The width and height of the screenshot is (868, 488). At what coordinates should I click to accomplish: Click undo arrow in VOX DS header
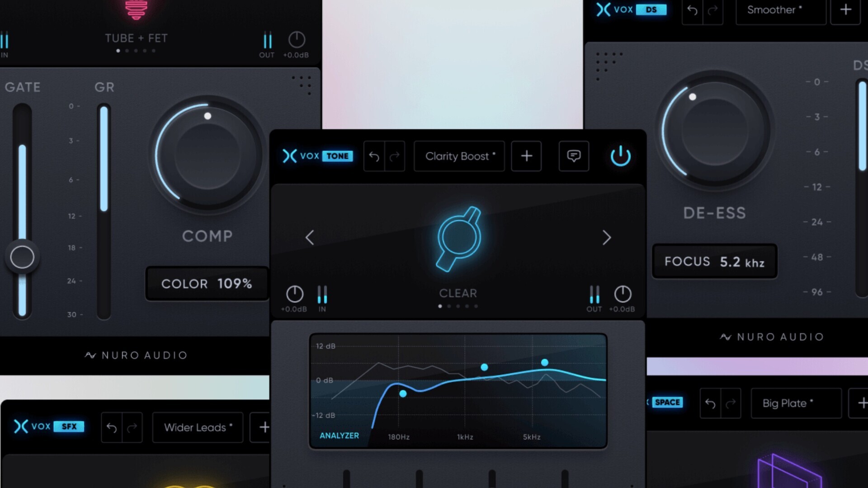[692, 10]
